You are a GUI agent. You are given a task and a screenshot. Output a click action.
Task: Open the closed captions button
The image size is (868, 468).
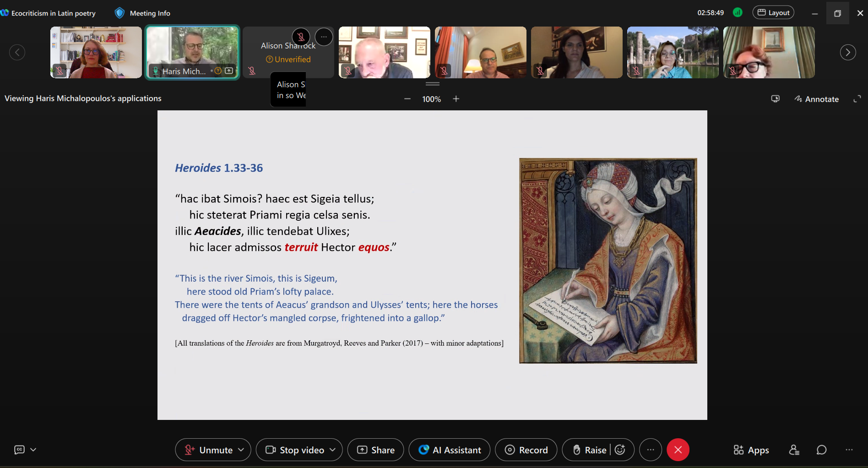[x=19, y=450]
